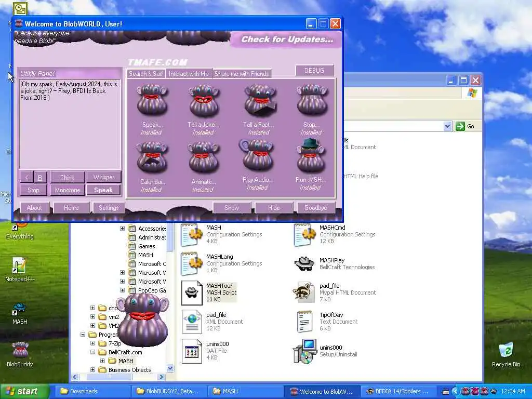532x399 pixels.
Task: Select the MASHCmd configuration file
Action: click(335, 234)
